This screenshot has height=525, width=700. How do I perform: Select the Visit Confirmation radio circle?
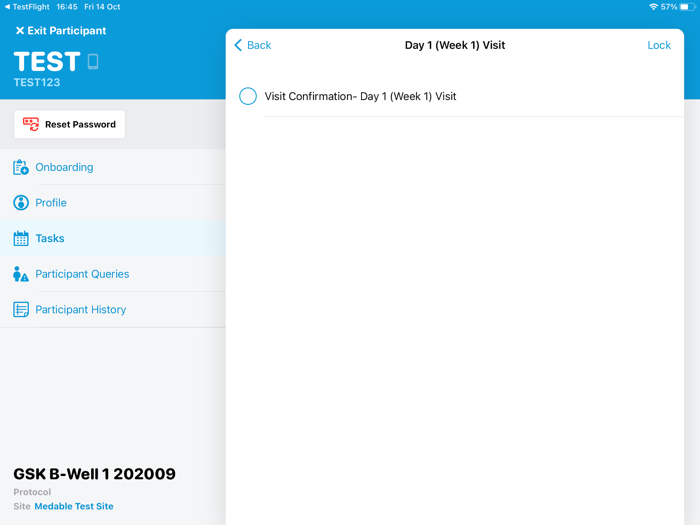click(248, 96)
